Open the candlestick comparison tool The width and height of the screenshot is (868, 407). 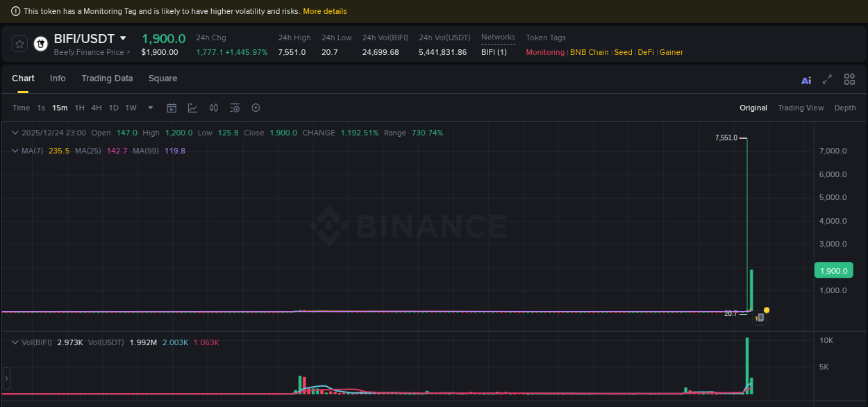point(213,108)
